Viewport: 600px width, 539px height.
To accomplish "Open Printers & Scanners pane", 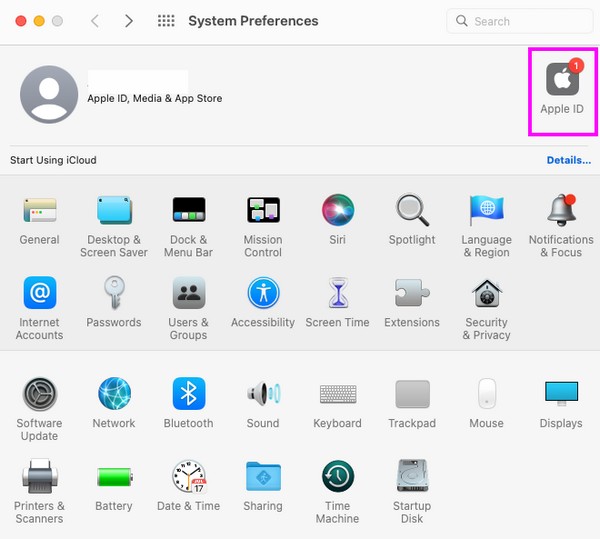I will tap(40, 476).
